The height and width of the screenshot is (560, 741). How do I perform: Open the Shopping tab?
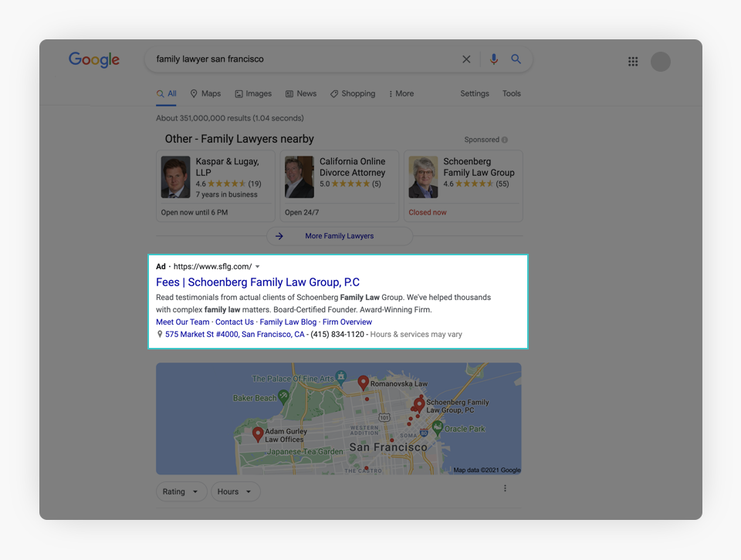tap(353, 94)
